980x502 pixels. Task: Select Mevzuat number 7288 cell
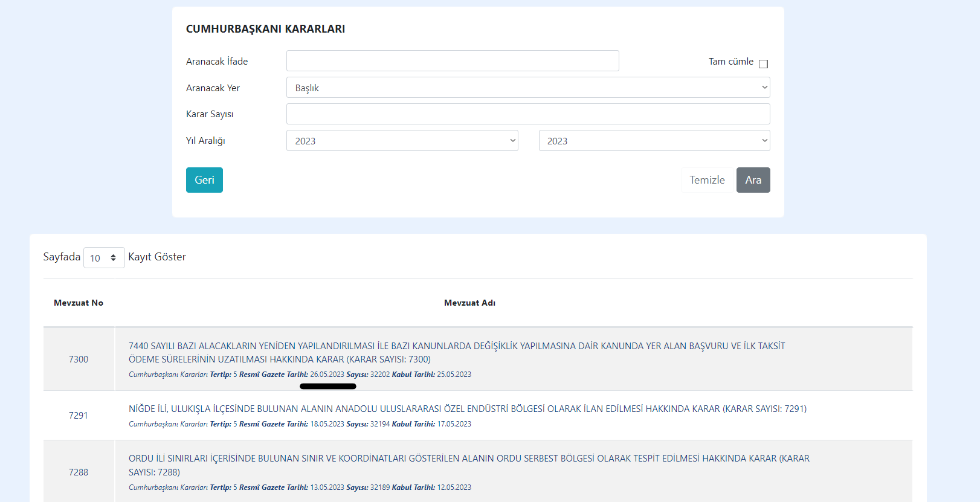(79, 472)
